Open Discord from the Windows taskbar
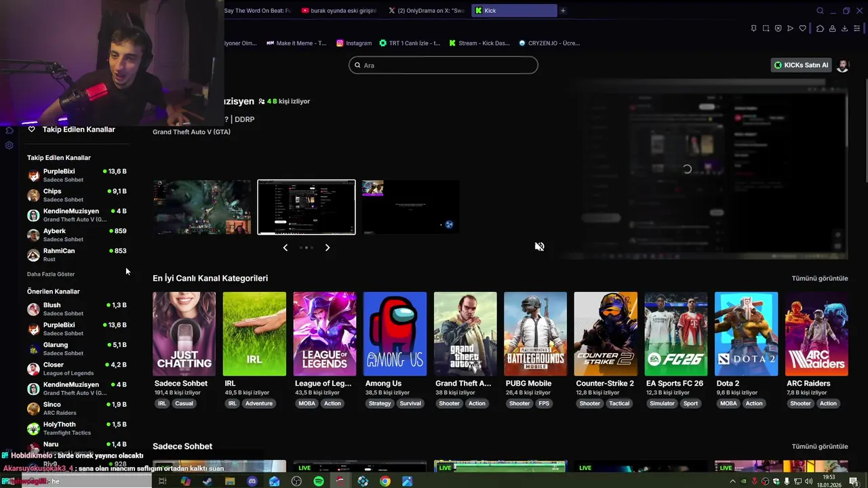This screenshot has width=868, height=488. point(252,481)
